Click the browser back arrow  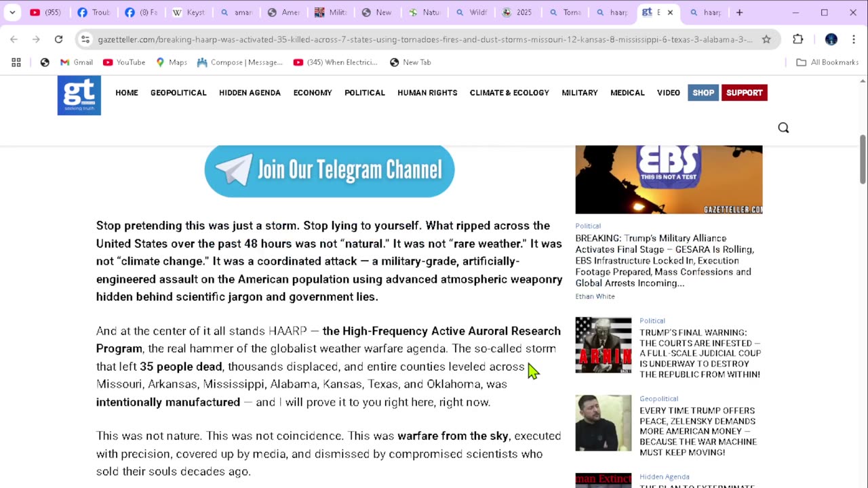click(14, 39)
